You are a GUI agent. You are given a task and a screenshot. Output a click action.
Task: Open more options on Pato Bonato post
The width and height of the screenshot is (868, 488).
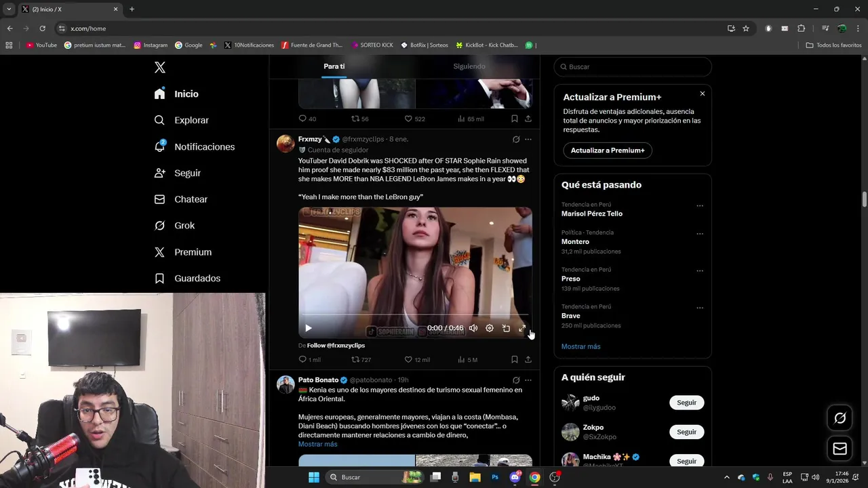528,380
